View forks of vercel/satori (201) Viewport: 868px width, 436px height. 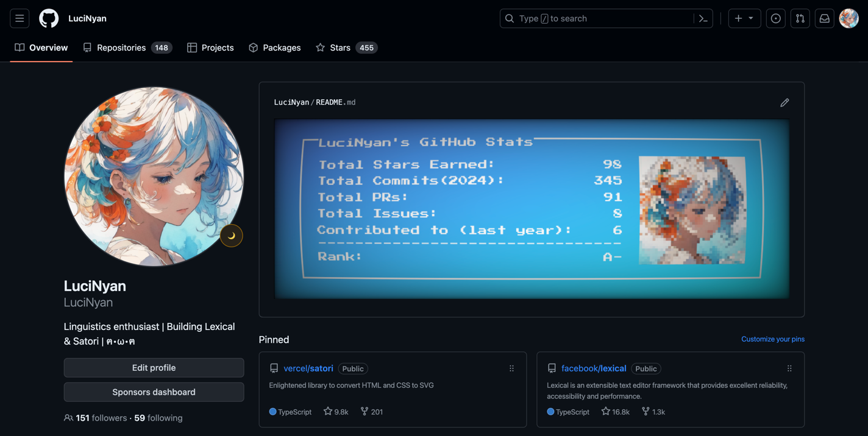(371, 412)
